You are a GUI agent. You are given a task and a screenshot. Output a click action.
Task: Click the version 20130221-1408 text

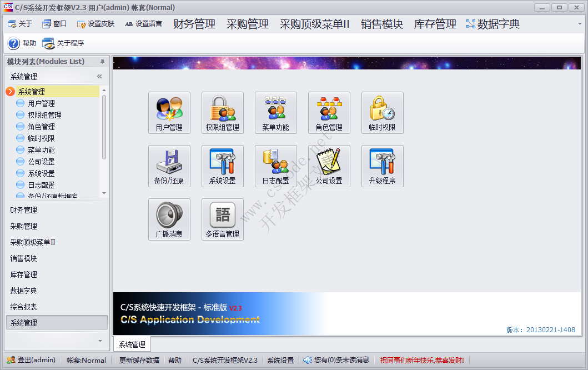click(x=540, y=330)
